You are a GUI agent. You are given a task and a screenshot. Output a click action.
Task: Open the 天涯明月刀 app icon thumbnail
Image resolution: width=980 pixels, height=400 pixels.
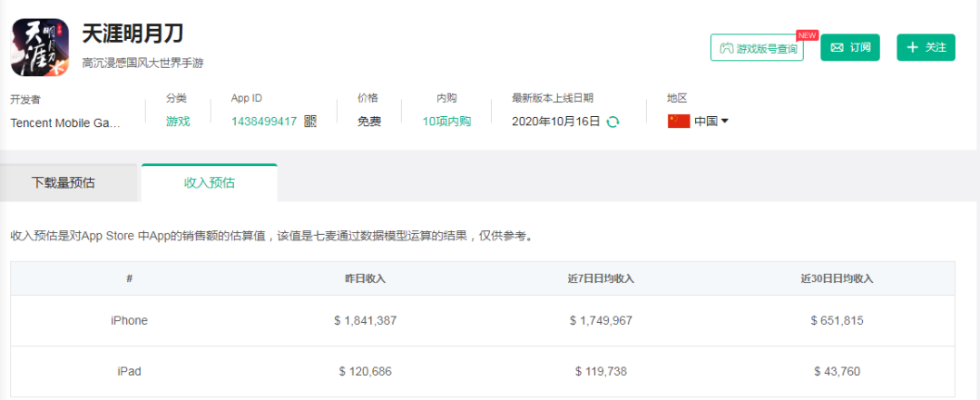coord(40,47)
